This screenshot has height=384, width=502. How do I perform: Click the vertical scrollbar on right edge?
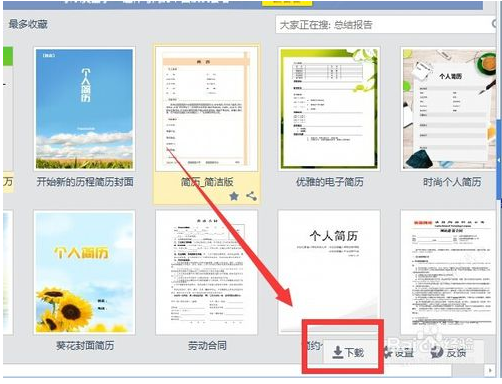[x=499, y=160]
